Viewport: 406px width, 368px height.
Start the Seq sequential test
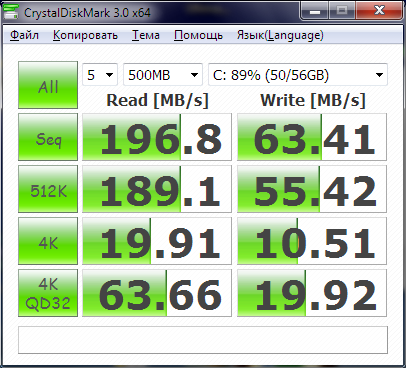[x=48, y=137]
